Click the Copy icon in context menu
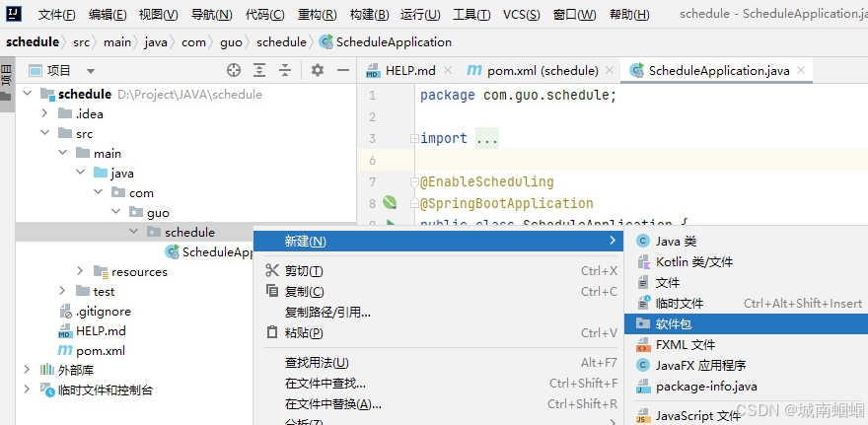 pyautogui.click(x=272, y=291)
